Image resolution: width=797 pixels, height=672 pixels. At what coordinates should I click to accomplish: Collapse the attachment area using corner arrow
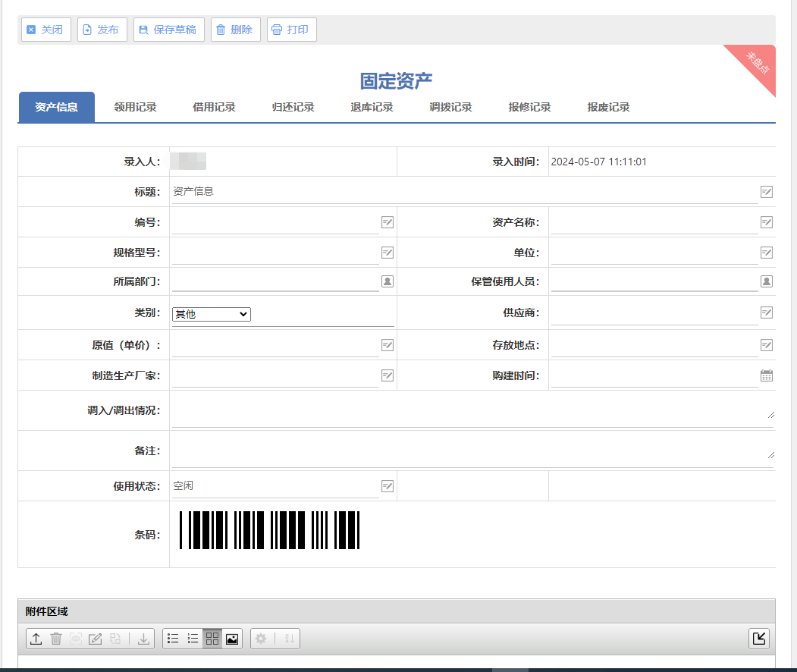coord(758,639)
